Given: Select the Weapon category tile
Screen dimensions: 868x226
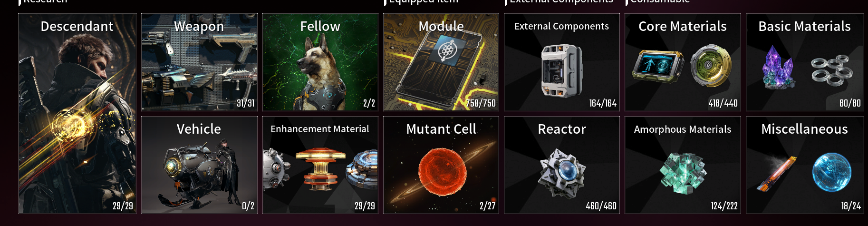Looking at the screenshot, I should click(x=199, y=62).
